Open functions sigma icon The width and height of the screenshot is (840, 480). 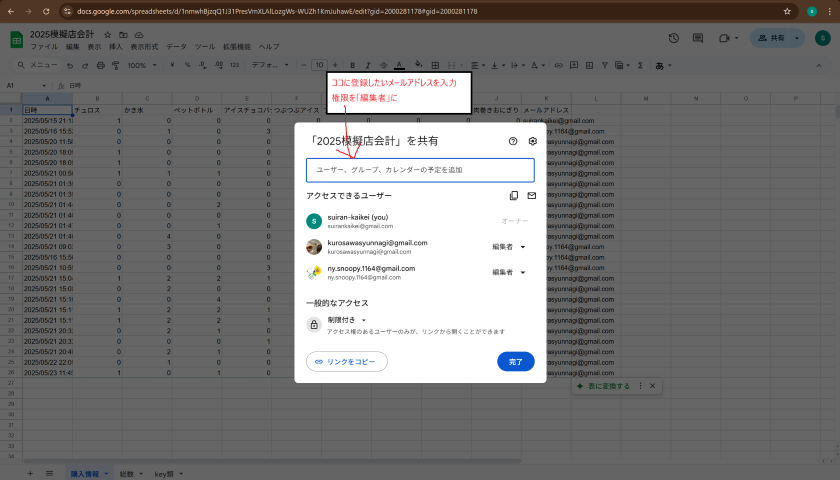click(x=640, y=65)
